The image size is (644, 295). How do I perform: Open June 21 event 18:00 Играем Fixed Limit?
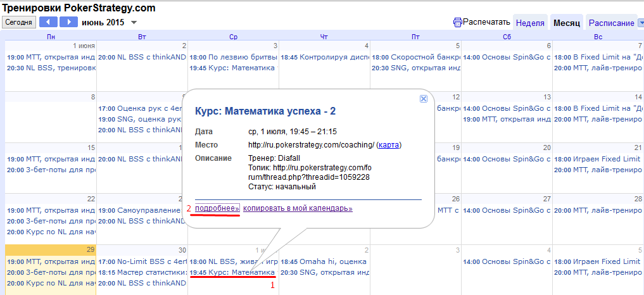pos(598,159)
